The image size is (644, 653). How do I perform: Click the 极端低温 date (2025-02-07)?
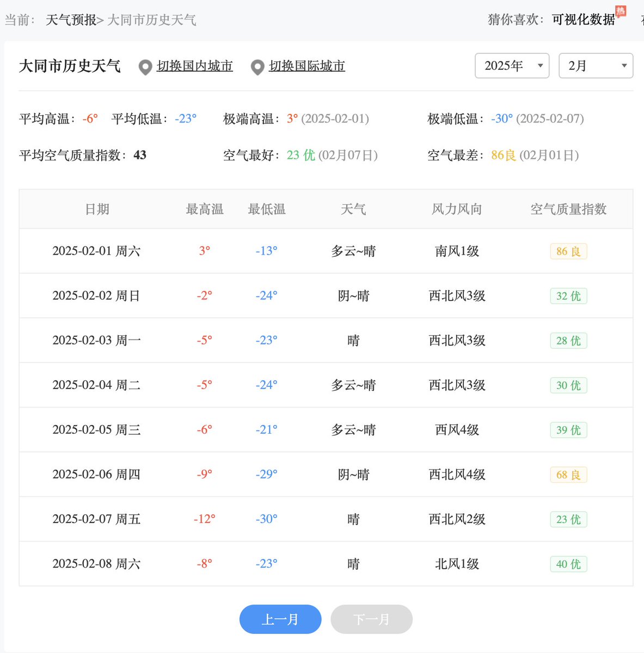pyautogui.click(x=550, y=119)
